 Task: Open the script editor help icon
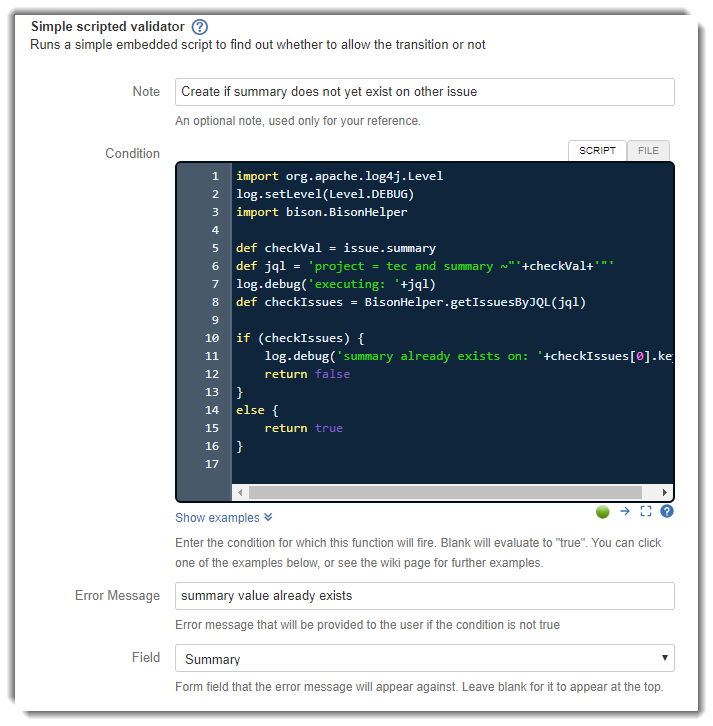667,511
